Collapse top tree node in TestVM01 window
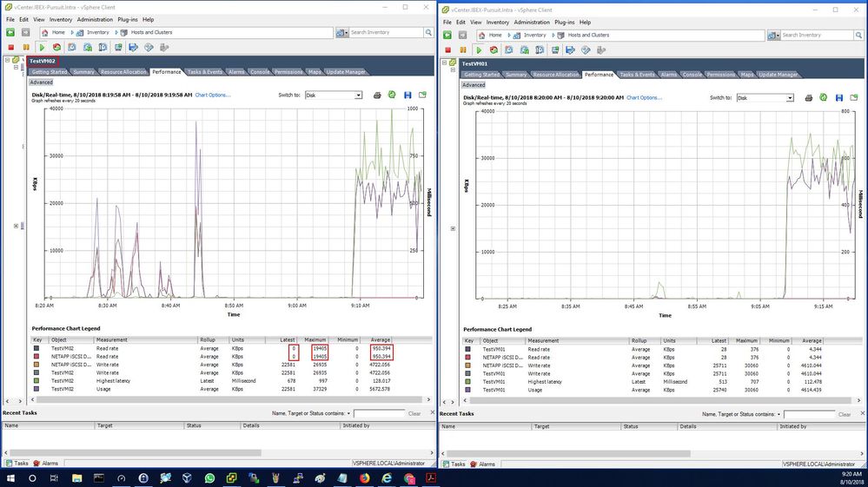 tap(444, 63)
